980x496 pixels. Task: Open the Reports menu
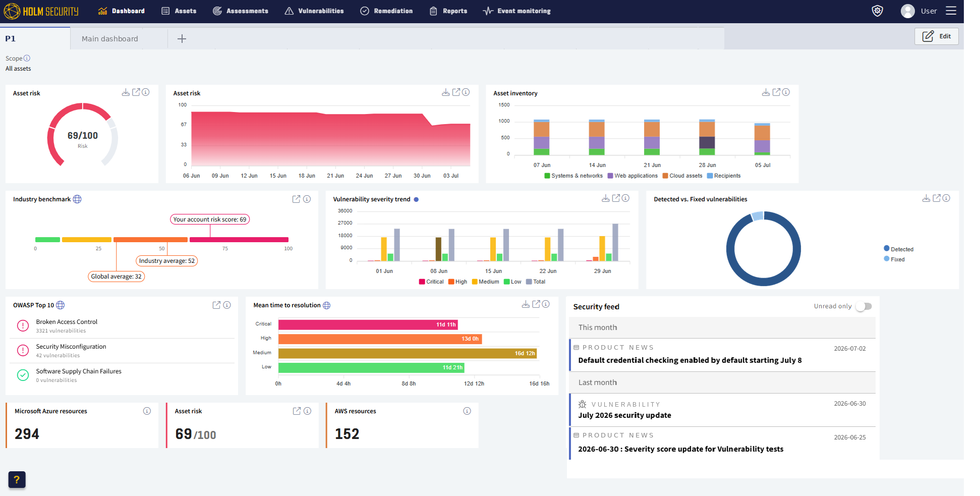[x=448, y=11]
